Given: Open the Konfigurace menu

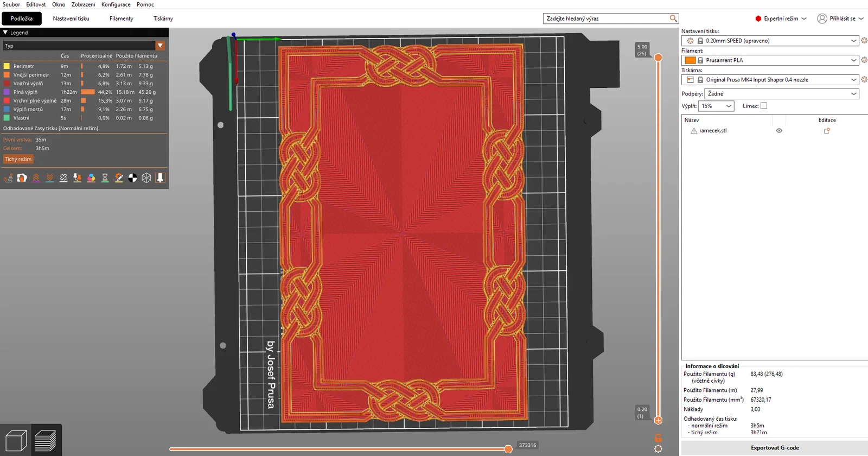Looking at the screenshot, I should point(116,4).
